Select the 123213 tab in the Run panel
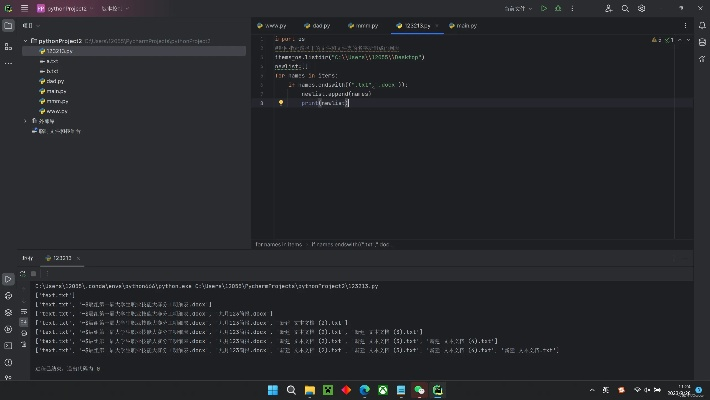The image size is (710, 400). (61, 258)
